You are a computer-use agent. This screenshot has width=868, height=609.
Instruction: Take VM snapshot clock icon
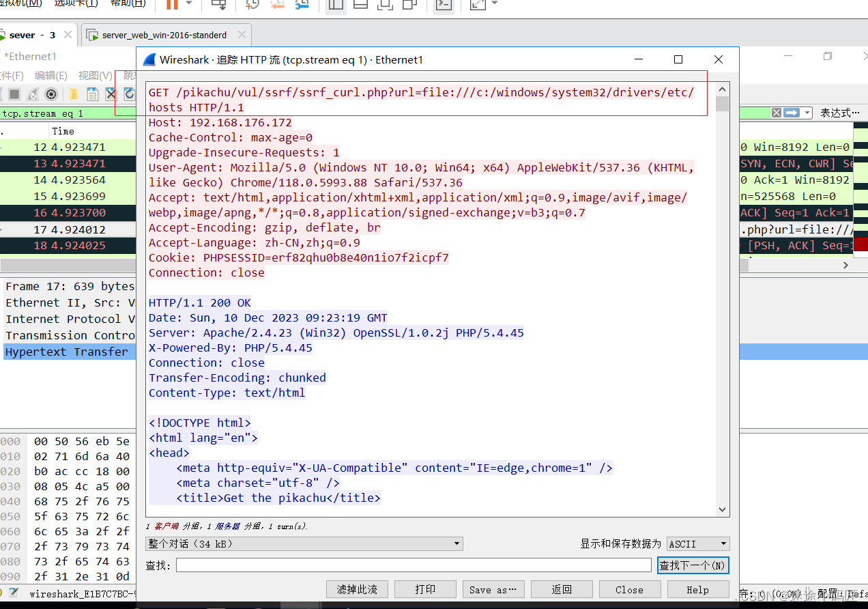pyautogui.click(x=252, y=4)
